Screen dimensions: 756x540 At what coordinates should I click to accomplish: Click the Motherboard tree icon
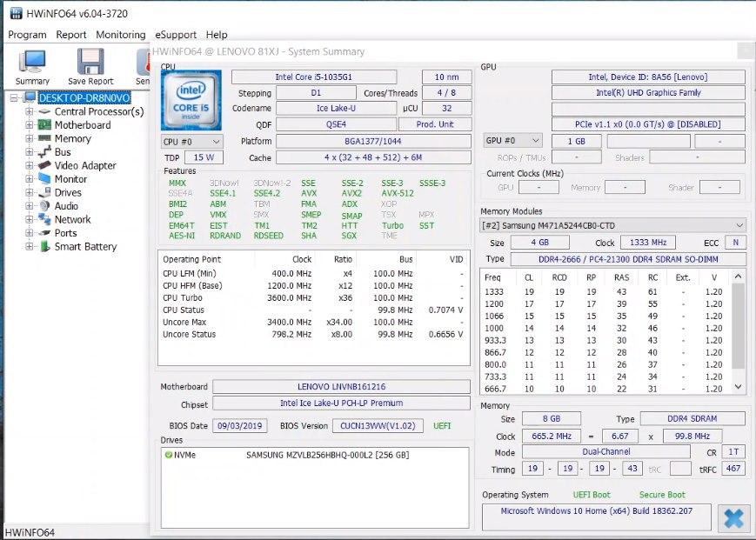pos(44,124)
